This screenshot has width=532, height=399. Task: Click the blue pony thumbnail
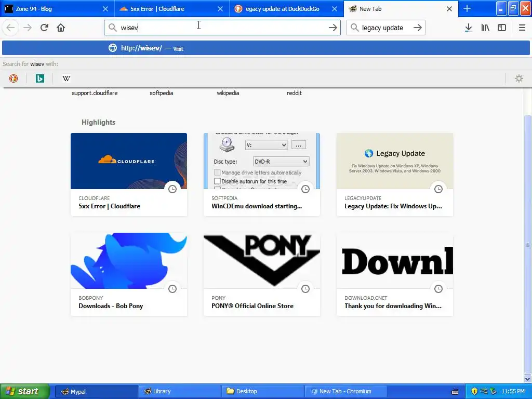click(129, 261)
